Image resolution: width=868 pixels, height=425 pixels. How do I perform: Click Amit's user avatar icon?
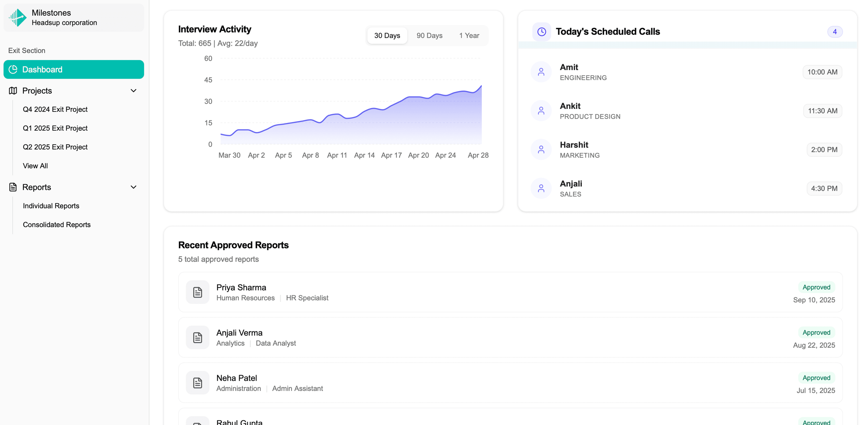tap(541, 72)
